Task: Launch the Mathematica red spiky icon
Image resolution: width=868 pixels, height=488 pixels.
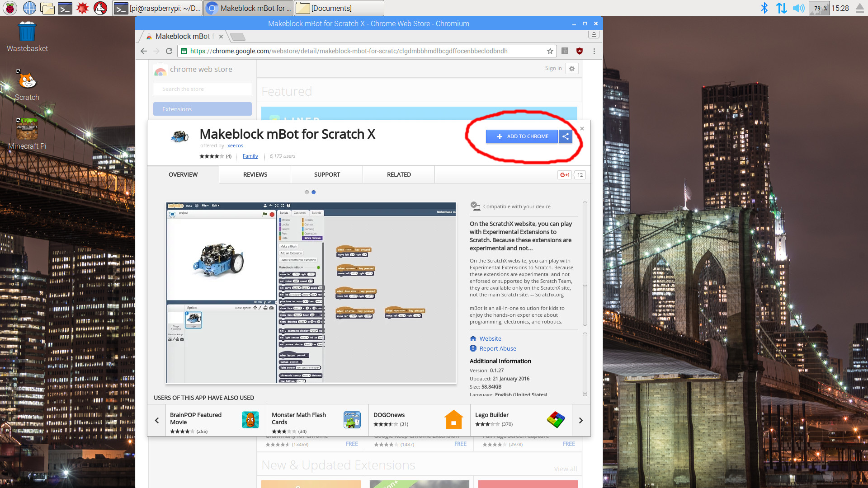Action: pyautogui.click(x=83, y=8)
